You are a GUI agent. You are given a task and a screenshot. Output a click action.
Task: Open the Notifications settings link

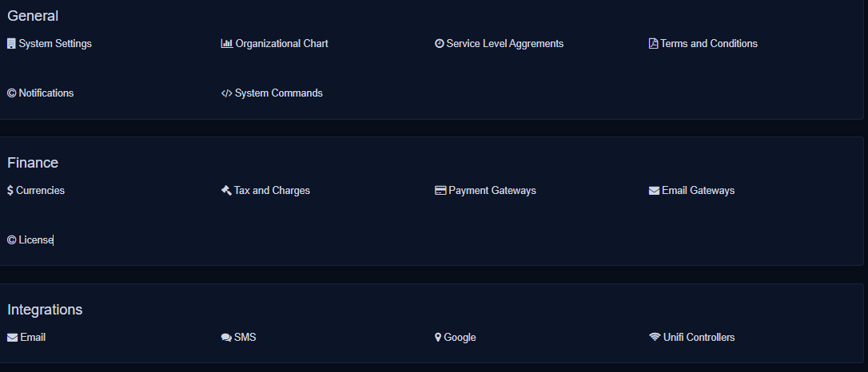point(46,93)
